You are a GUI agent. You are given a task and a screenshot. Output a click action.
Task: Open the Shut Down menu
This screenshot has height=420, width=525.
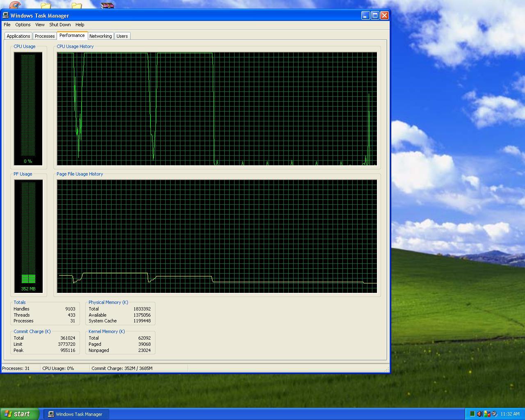(60, 25)
